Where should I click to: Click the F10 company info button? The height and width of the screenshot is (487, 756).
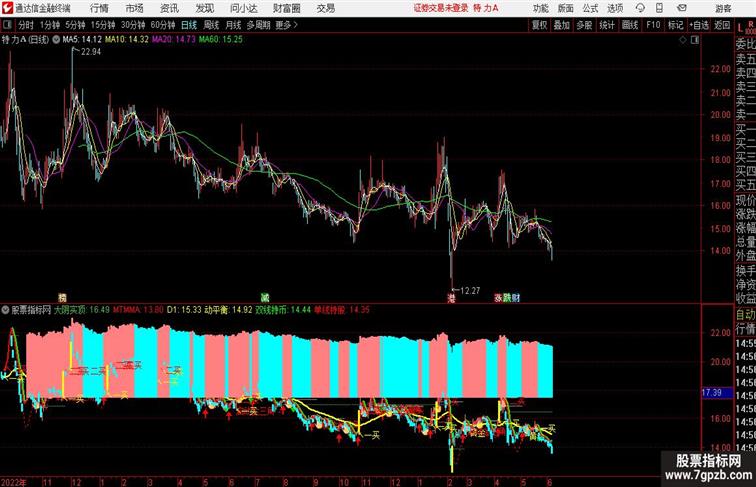(x=653, y=25)
